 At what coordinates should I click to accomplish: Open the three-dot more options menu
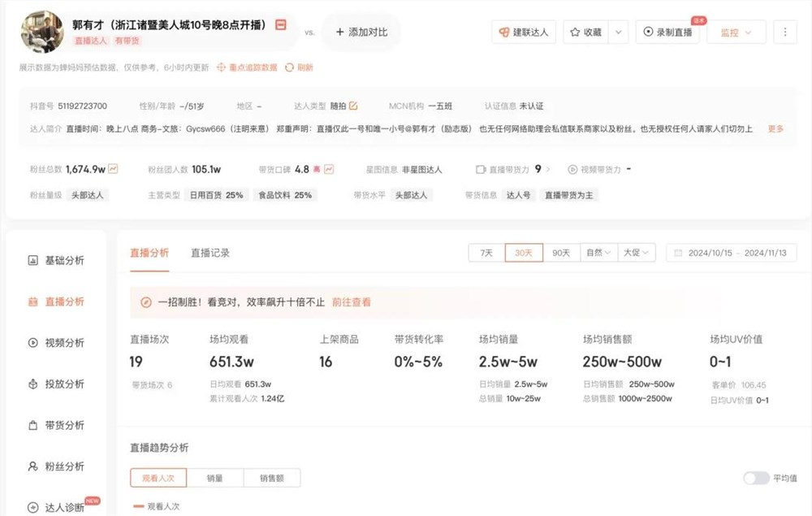click(784, 31)
